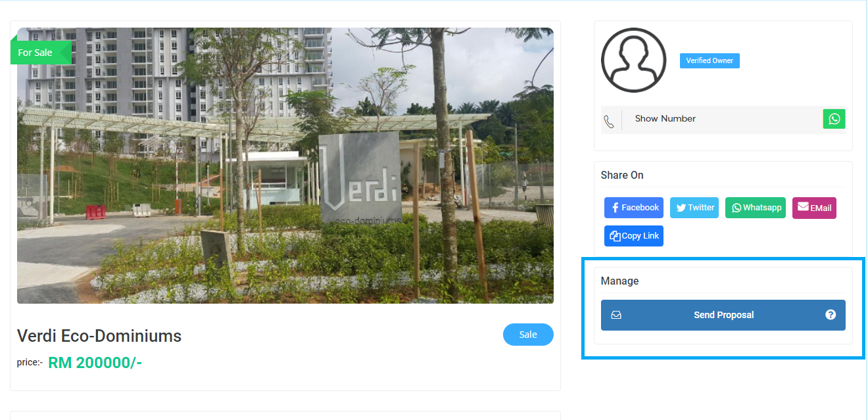Screen dimensions: 868x420
Task: Click the phone handset icon
Action: click(609, 122)
